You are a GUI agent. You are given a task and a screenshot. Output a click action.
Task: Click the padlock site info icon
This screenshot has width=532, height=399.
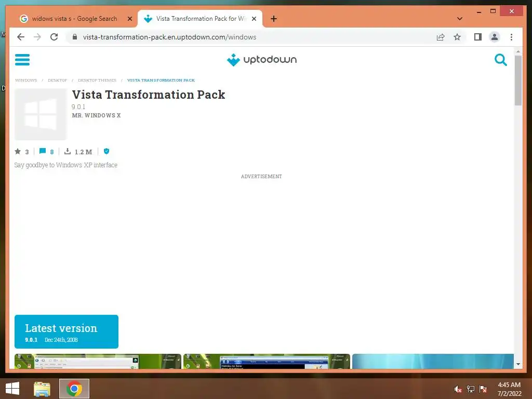[x=75, y=37]
